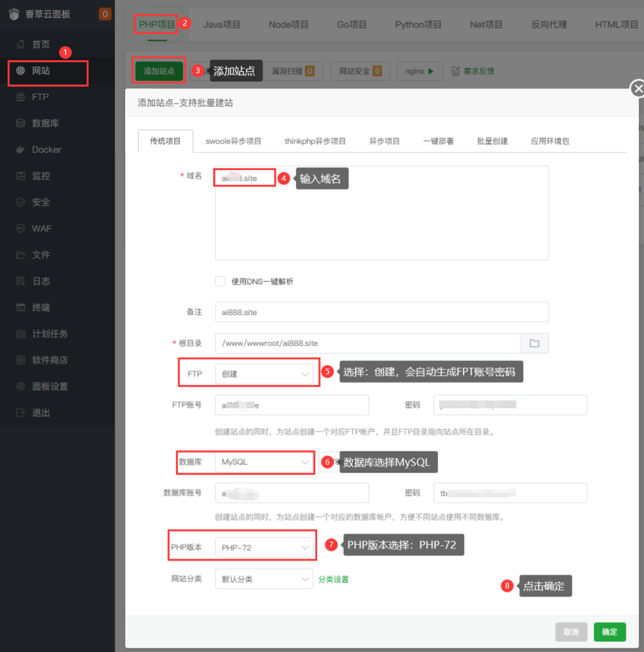
Task: Click the exit icon beside 退出
Action: click(x=21, y=413)
